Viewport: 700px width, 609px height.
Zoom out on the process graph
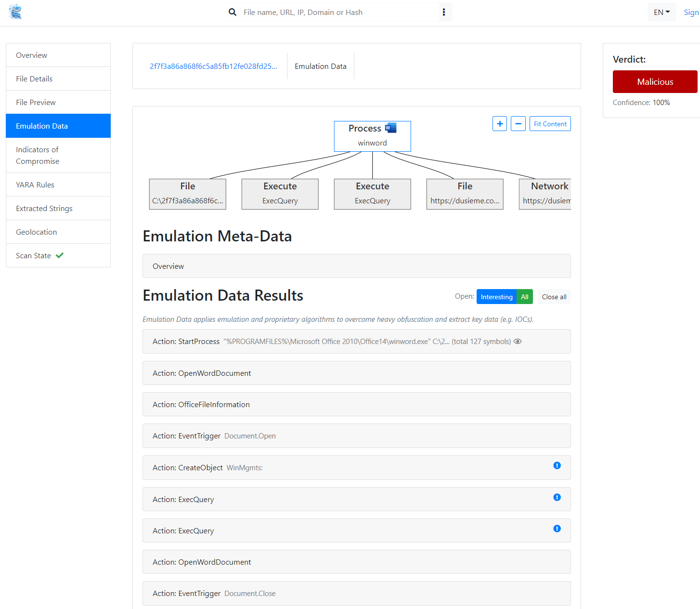pos(518,124)
